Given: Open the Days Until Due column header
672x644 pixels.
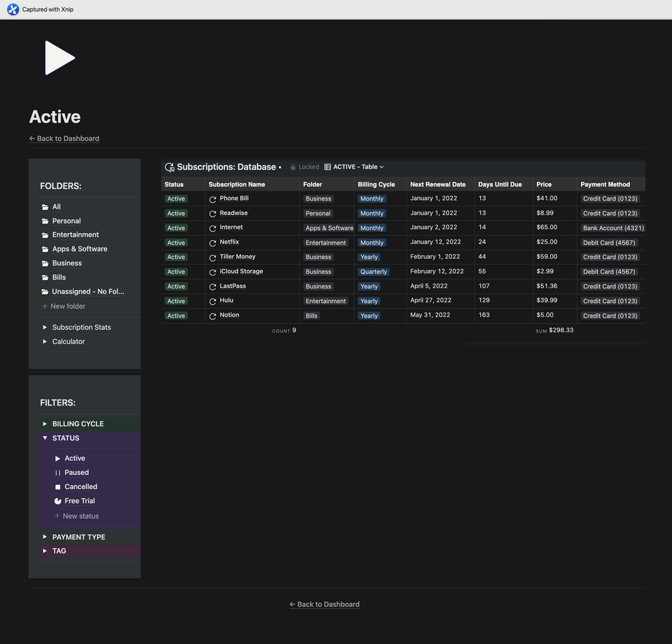Looking at the screenshot, I should (503, 185).
